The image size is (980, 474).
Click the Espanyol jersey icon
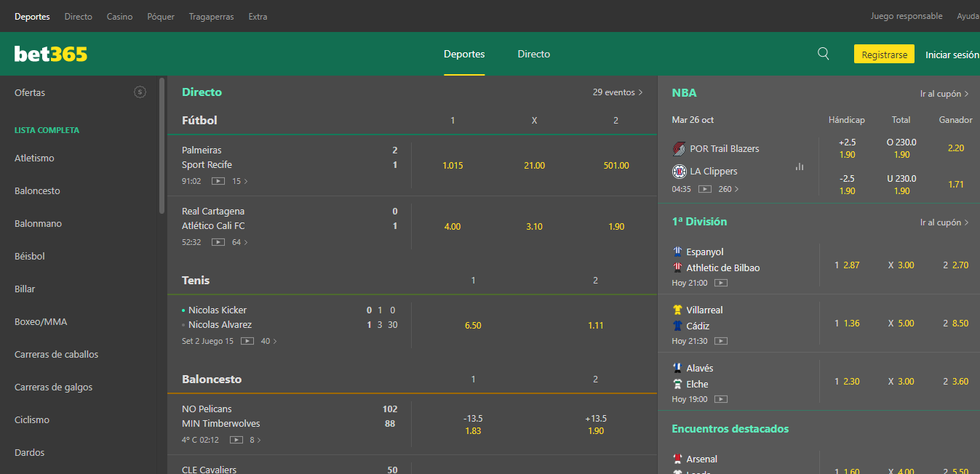pos(678,252)
